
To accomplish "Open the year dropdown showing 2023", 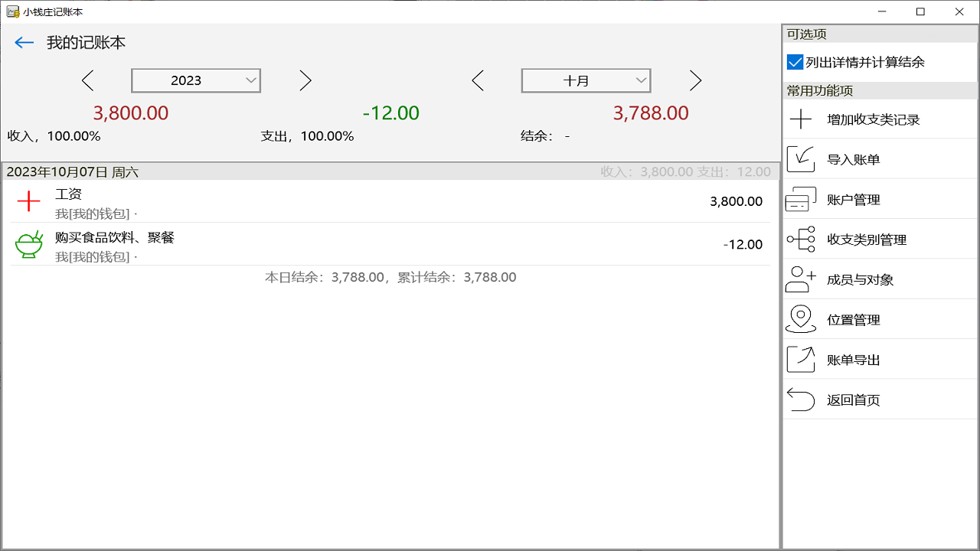I will tap(195, 80).
